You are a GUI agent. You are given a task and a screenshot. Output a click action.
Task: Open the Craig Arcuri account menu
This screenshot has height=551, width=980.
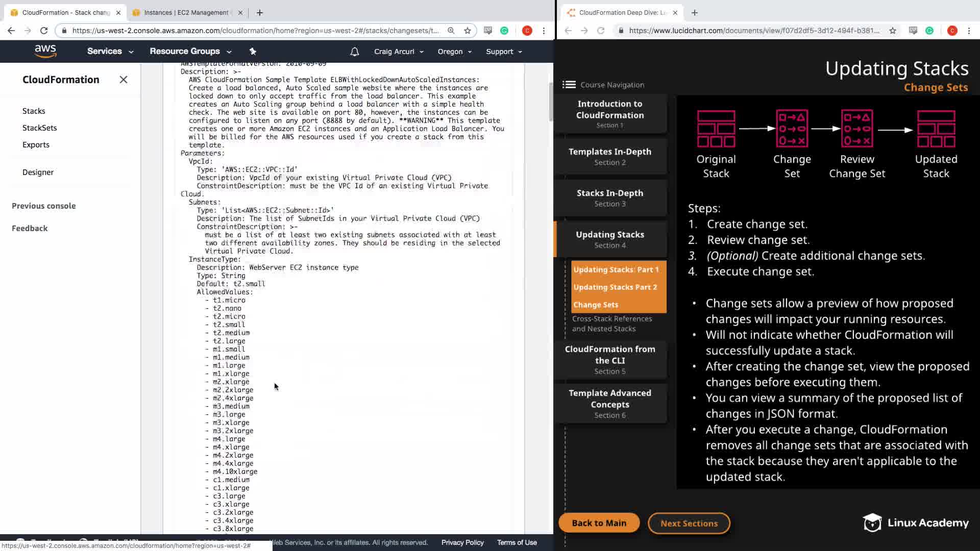pyautogui.click(x=399, y=52)
